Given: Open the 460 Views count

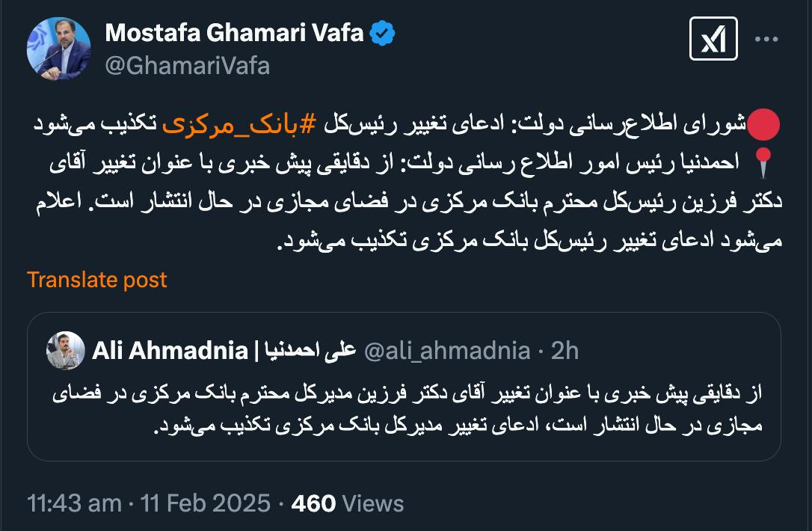Looking at the screenshot, I should [348, 503].
